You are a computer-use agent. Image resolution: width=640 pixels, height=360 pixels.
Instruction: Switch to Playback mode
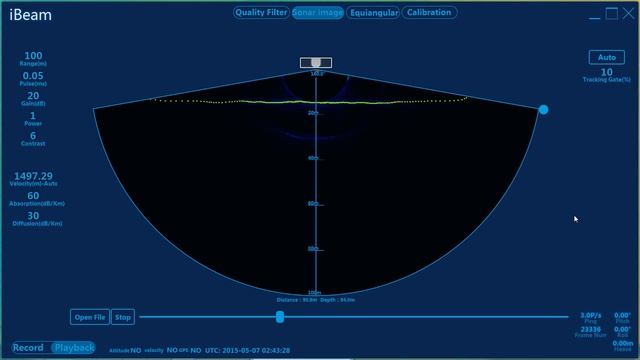74,348
